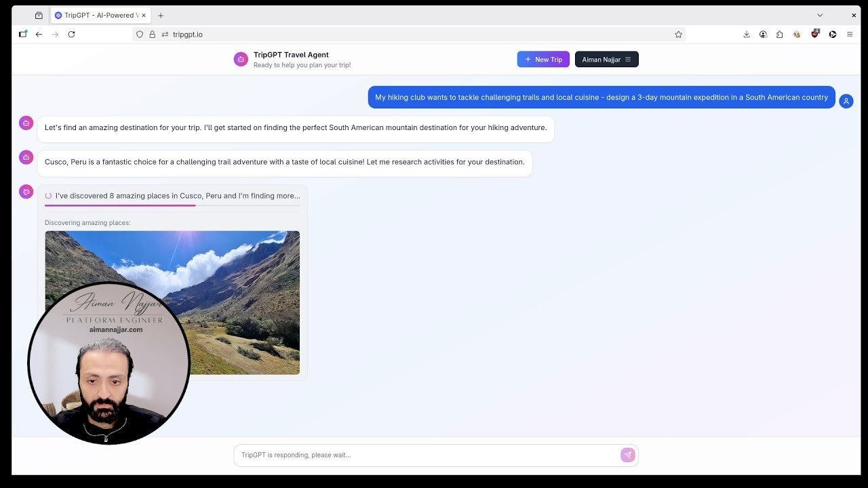Open the browser hamburger application menu
Image resolution: width=868 pixels, height=488 pixels.
pos(850,35)
